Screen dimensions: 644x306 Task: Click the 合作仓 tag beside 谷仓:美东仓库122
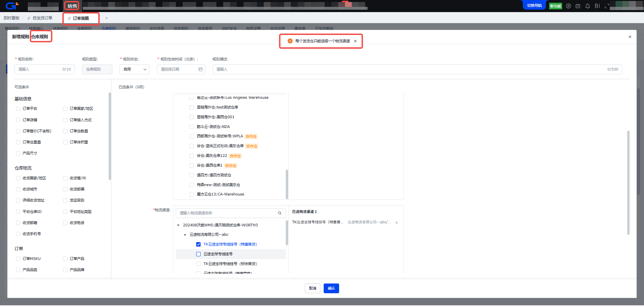click(x=235, y=156)
